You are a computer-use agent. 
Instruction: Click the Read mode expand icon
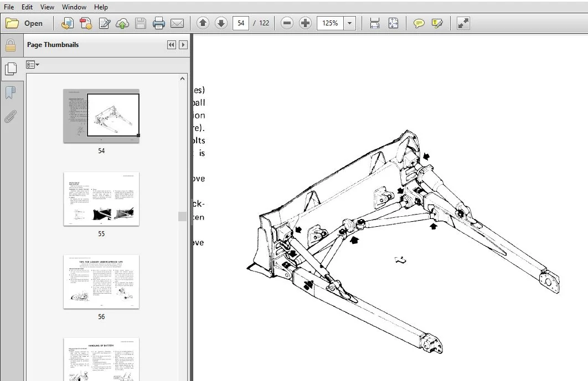coord(463,23)
